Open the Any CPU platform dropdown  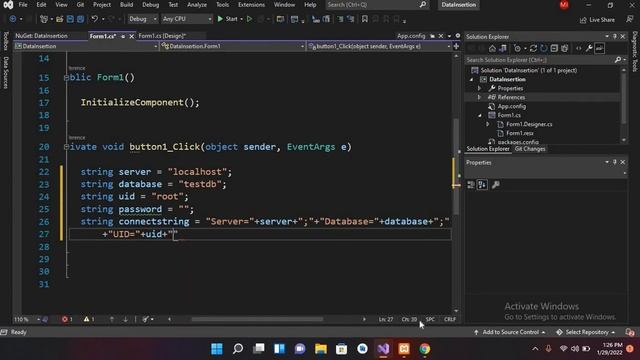187,19
